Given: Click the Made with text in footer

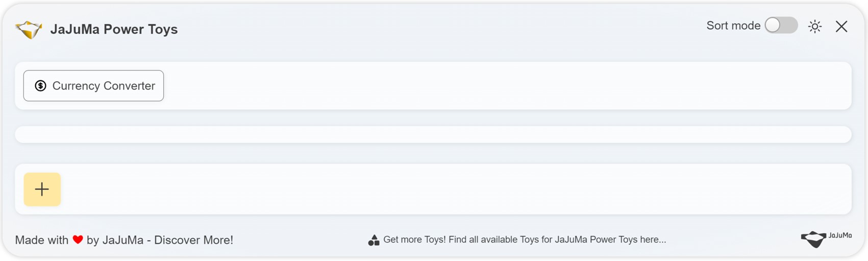Looking at the screenshot, I should tap(42, 240).
